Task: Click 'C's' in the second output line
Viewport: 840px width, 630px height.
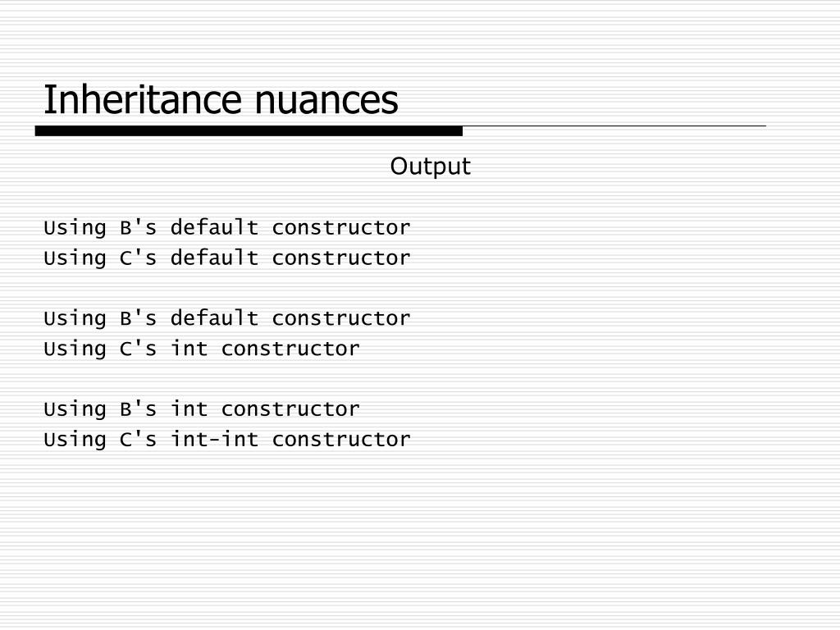Action: 138,258
